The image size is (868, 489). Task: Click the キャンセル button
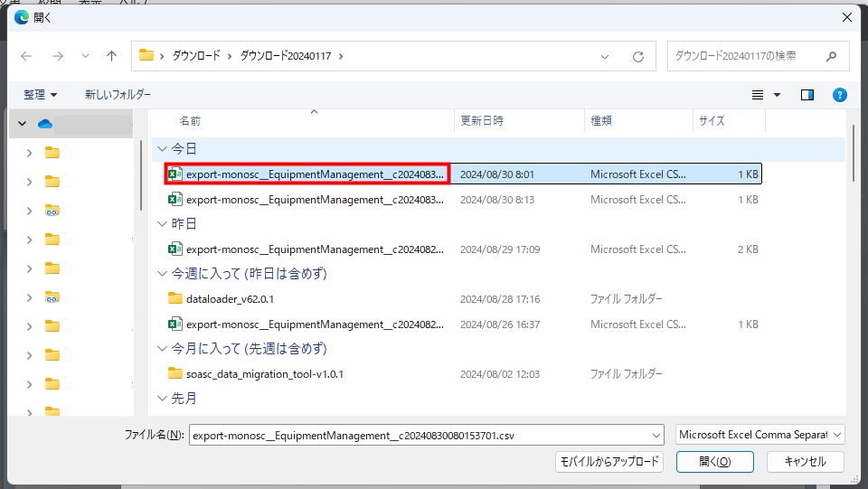pyautogui.click(x=805, y=461)
